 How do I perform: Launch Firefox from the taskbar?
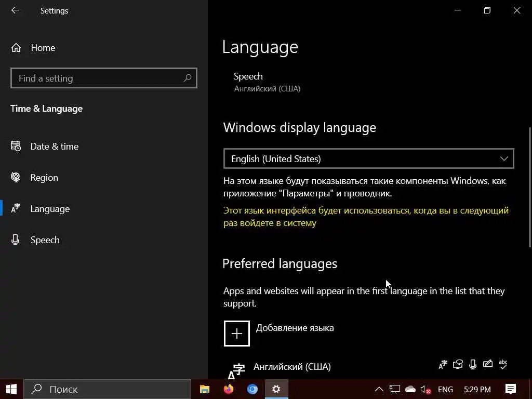pos(229,389)
